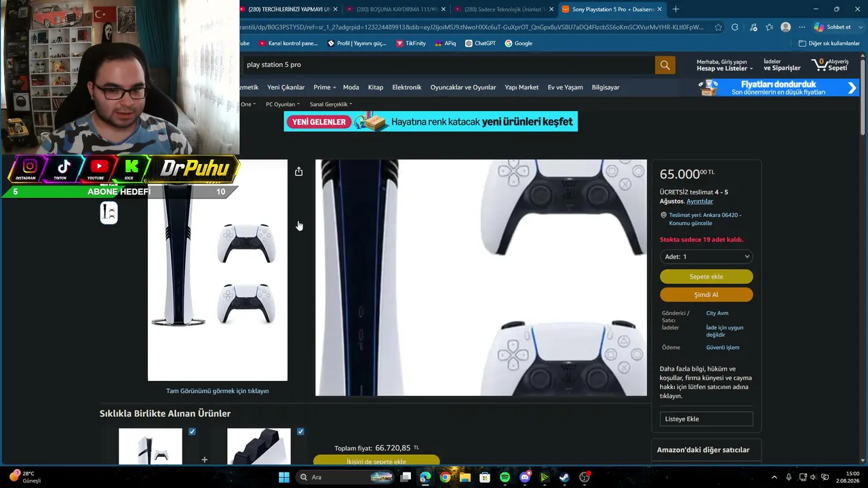Image resolution: width=868 pixels, height=488 pixels.
Task: Expand the Prime navigation dropdown
Action: click(x=325, y=87)
